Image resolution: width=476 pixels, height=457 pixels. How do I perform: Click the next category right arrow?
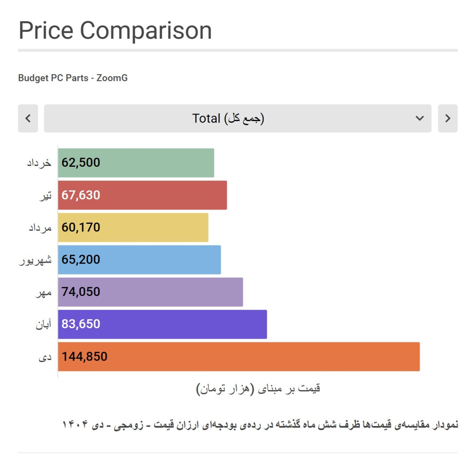click(447, 118)
